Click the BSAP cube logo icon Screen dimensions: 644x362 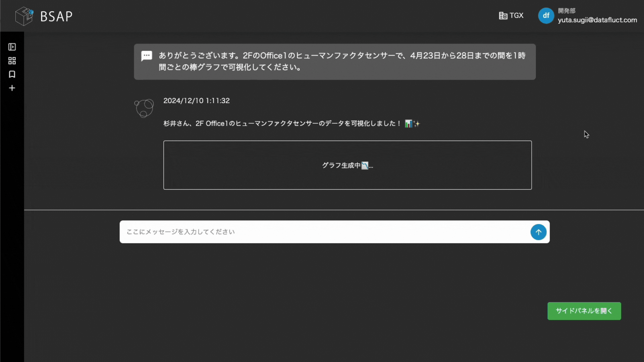coord(24,16)
